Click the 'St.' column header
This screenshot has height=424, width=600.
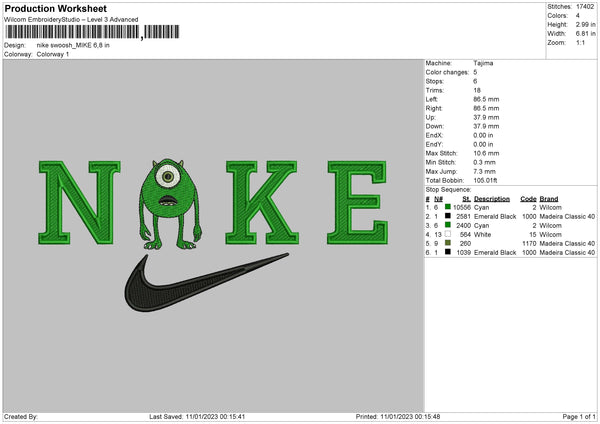click(466, 199)
